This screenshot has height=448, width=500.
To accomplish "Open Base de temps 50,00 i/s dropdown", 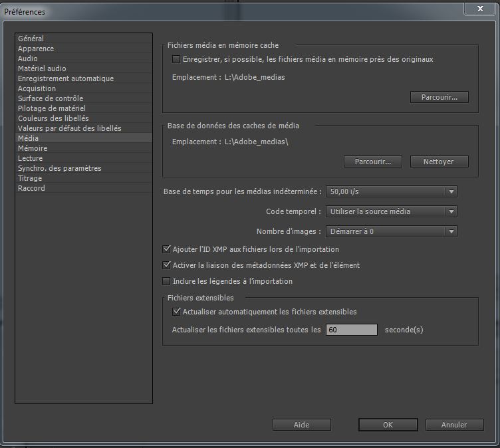I will pos(392,191).
